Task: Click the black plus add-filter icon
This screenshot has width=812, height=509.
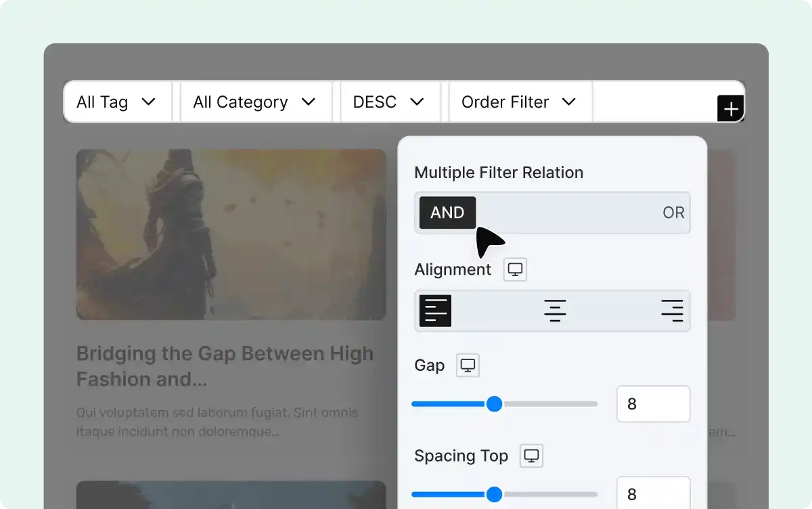Action: click(x=731, y=108)
